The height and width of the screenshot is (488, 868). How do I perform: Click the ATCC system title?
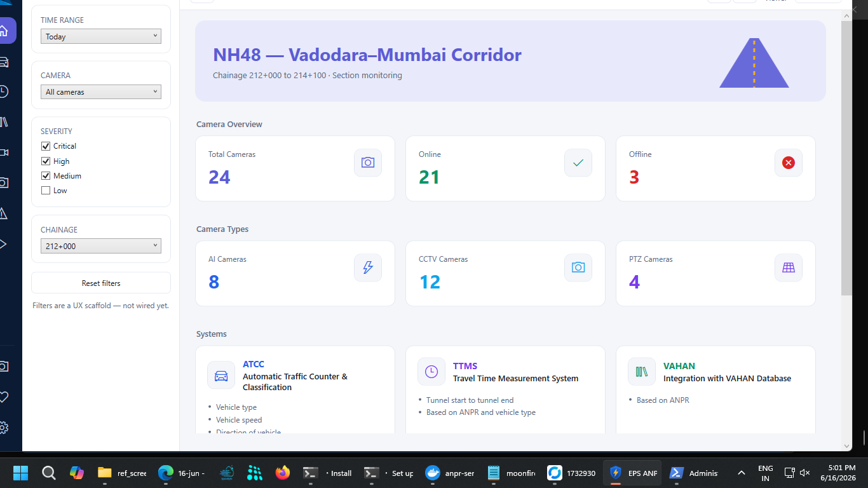point(254,364)
